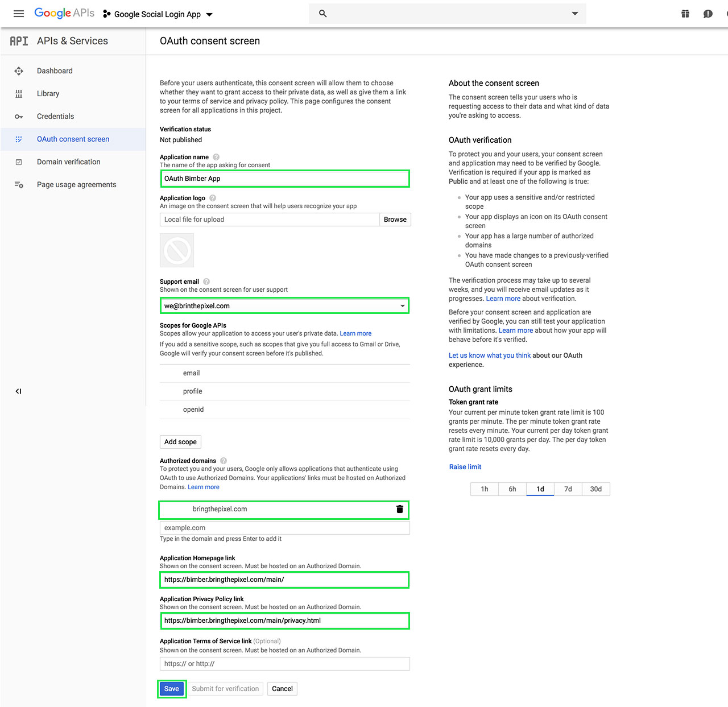
Task: Open the Support email dropdown
Action: pyautogui.click(x=285, y=306)
